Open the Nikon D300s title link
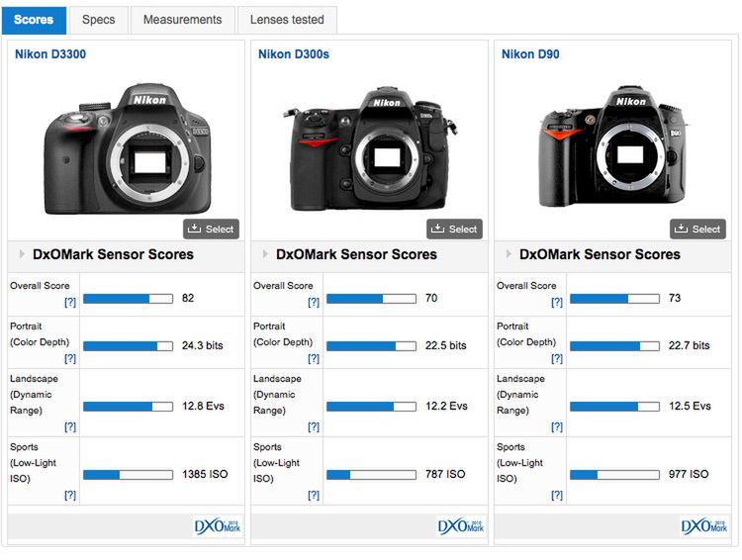 click(294, 54)
